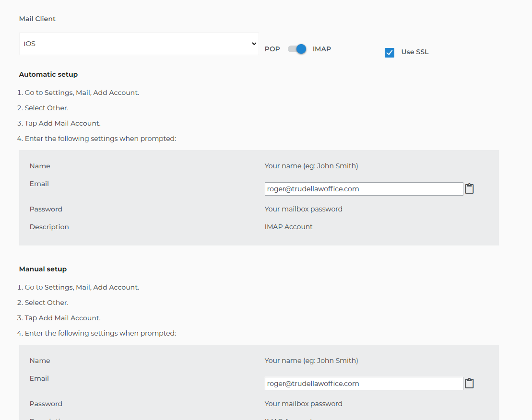Click 'Your mailbox password' in Automatic setup
The image size is (532, 420).
click(303, 209)
